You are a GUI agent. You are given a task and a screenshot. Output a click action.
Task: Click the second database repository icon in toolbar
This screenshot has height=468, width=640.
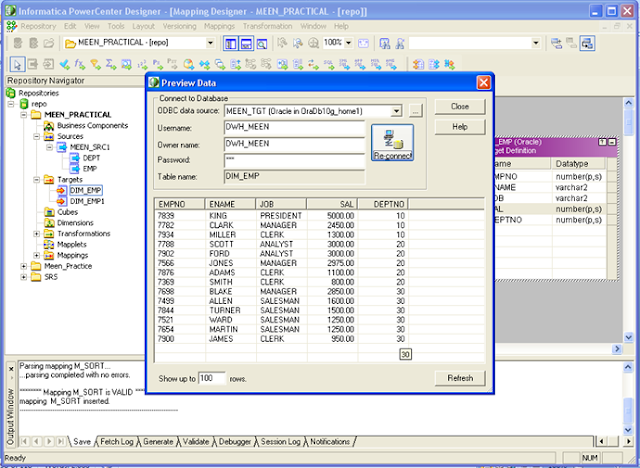33,43
